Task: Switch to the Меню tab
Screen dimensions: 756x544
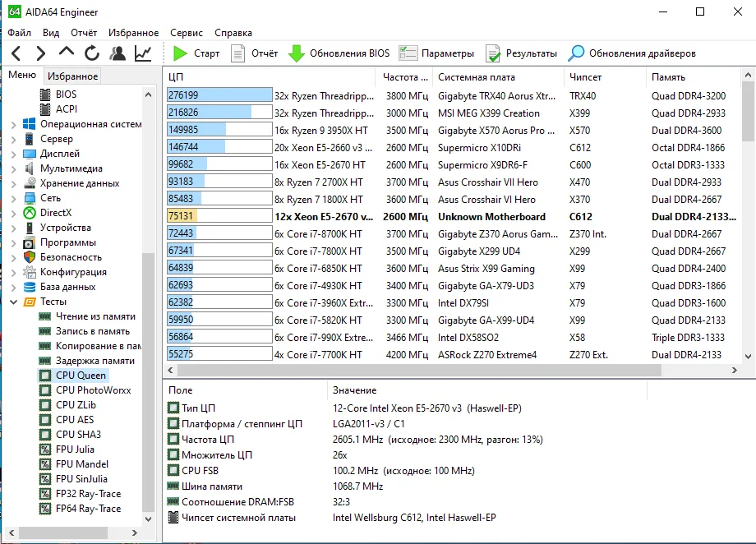Action: pos(22,75)
